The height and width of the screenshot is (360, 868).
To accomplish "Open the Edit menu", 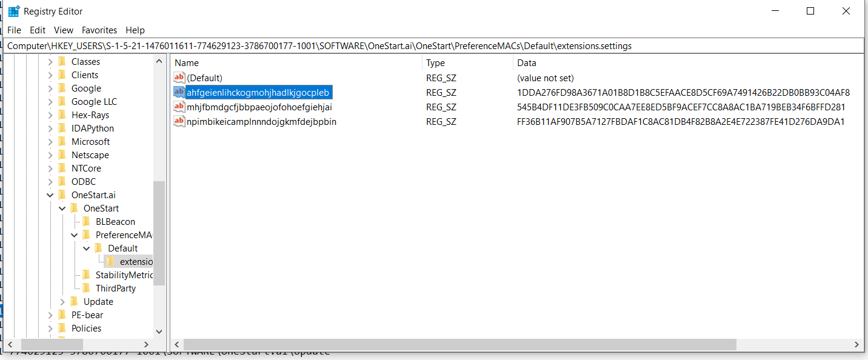I will [38, 30].
